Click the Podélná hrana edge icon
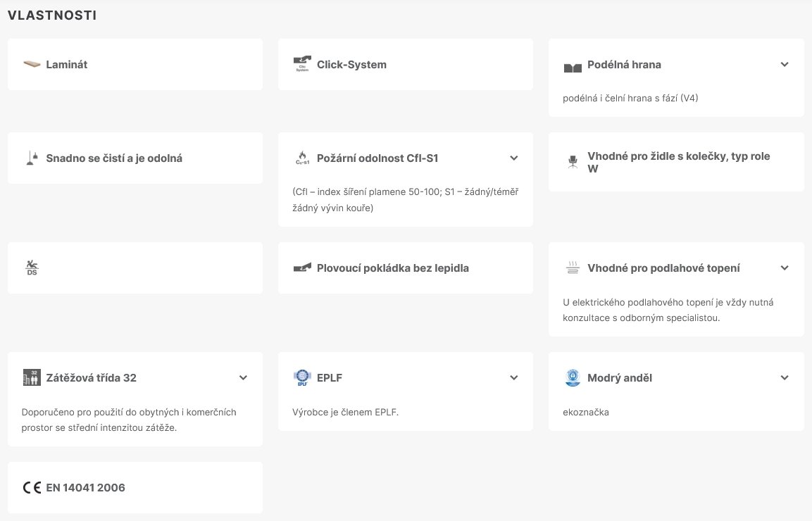The image size is (812, 521). pos(573,67)
